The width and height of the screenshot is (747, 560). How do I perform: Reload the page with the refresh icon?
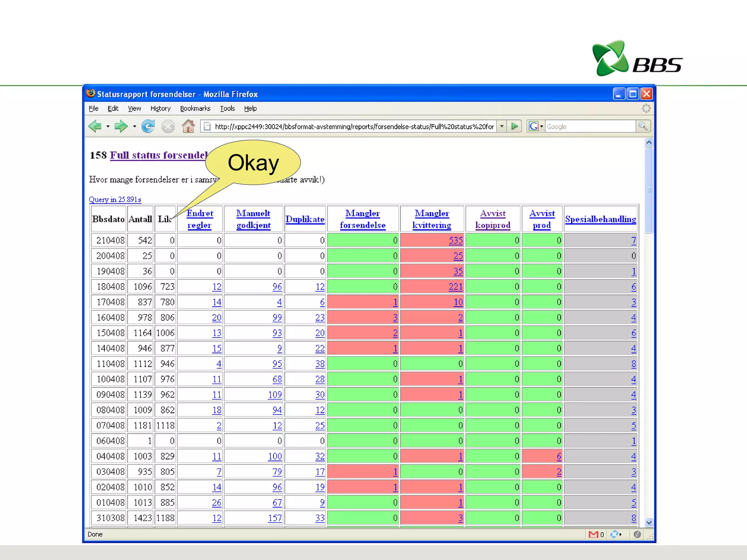(x=148, y=127)
